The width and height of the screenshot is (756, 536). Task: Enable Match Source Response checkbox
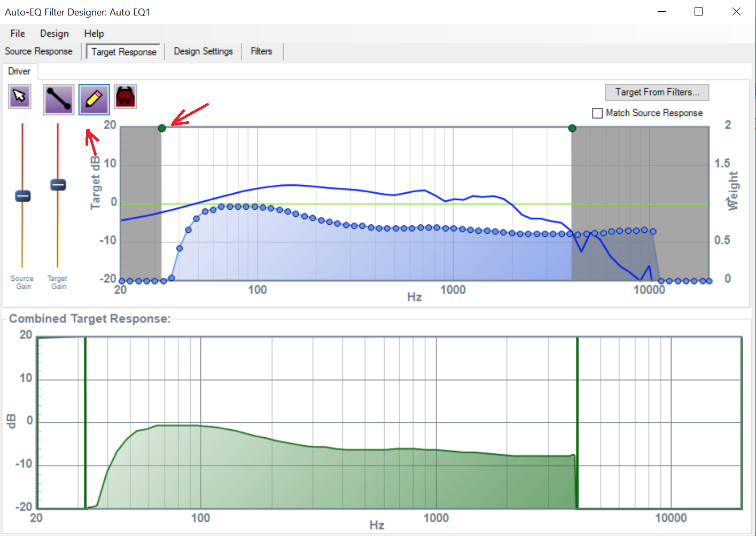tap(597, 113)
